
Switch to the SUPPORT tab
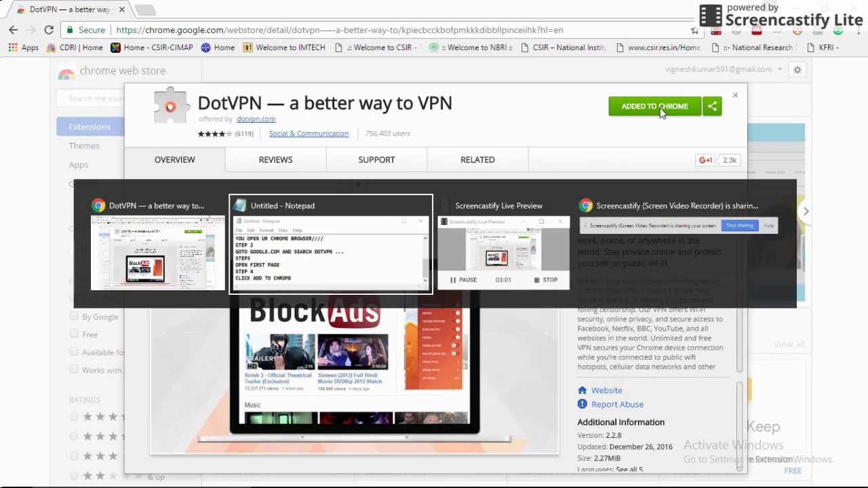point(376,160)
